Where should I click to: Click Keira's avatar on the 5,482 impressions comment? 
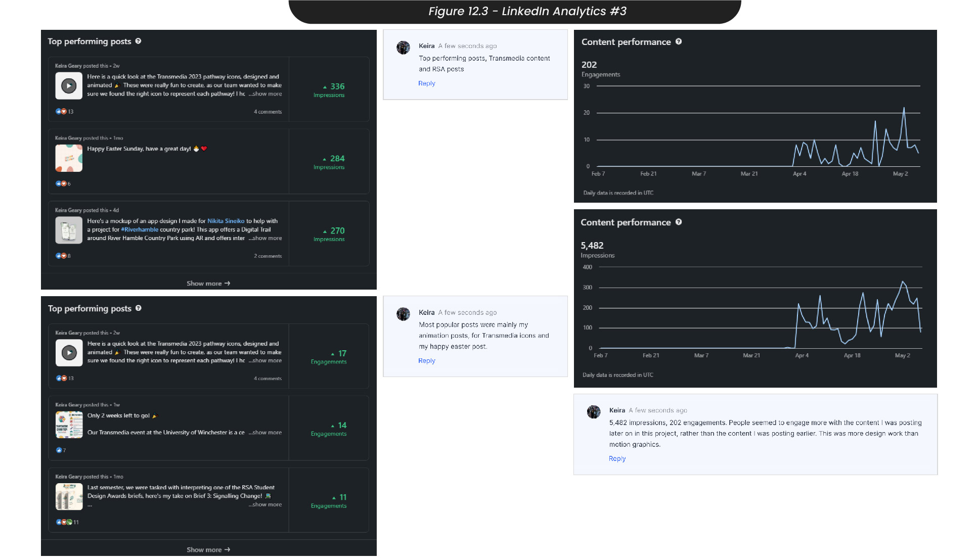594,412
